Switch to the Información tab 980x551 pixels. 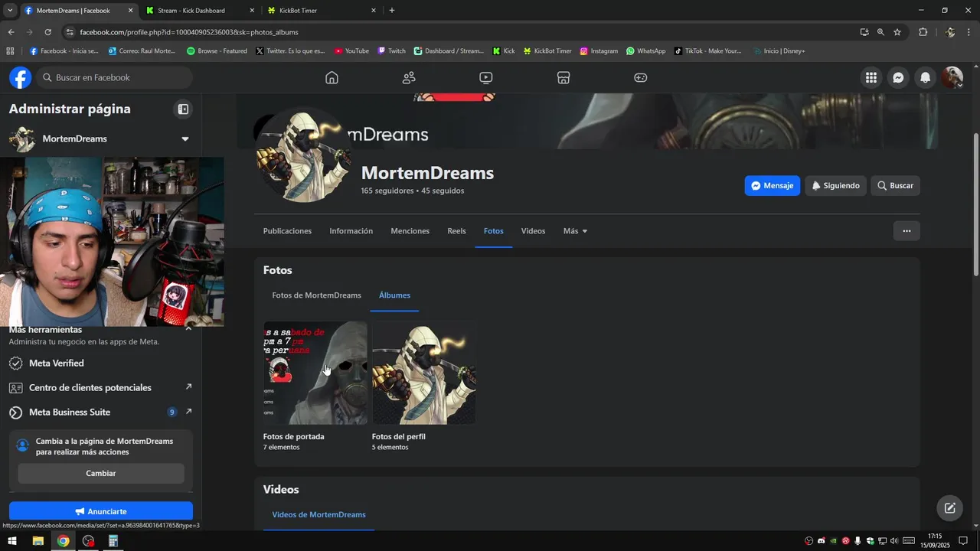pyautogui.click(x=351, y=231)
